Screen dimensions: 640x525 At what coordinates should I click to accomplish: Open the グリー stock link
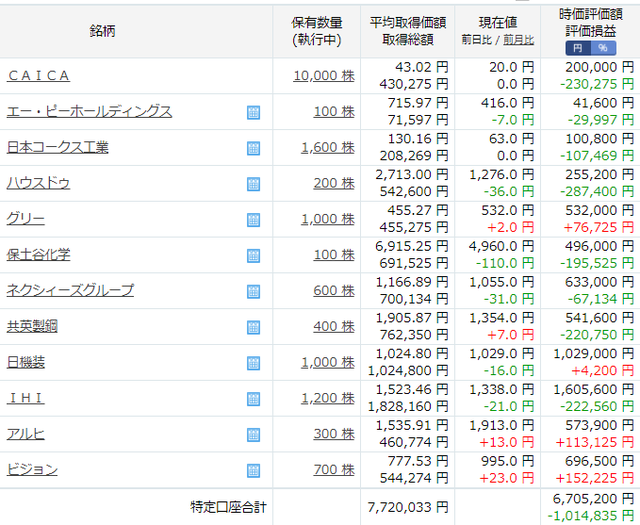[26, 219]
